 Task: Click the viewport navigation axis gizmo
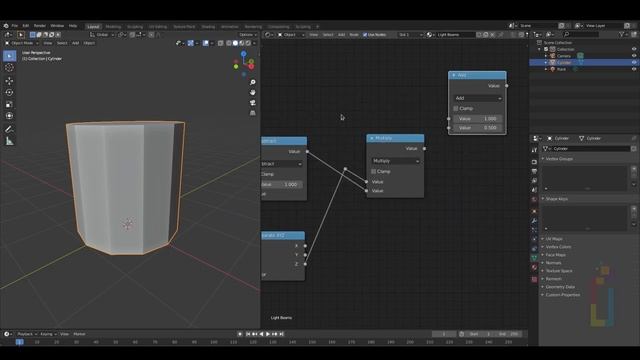coord(244,63)
